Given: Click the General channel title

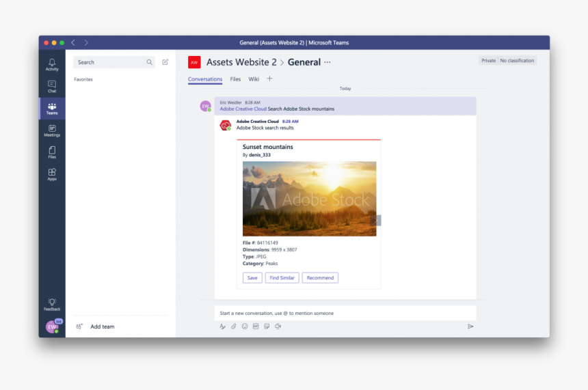Looking at the screenshot, I should [304, 62].
